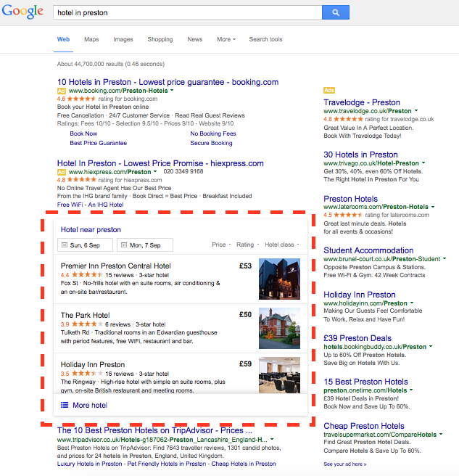
Task: Open 15 Best Preston Hotels ad
Action: 365,382
